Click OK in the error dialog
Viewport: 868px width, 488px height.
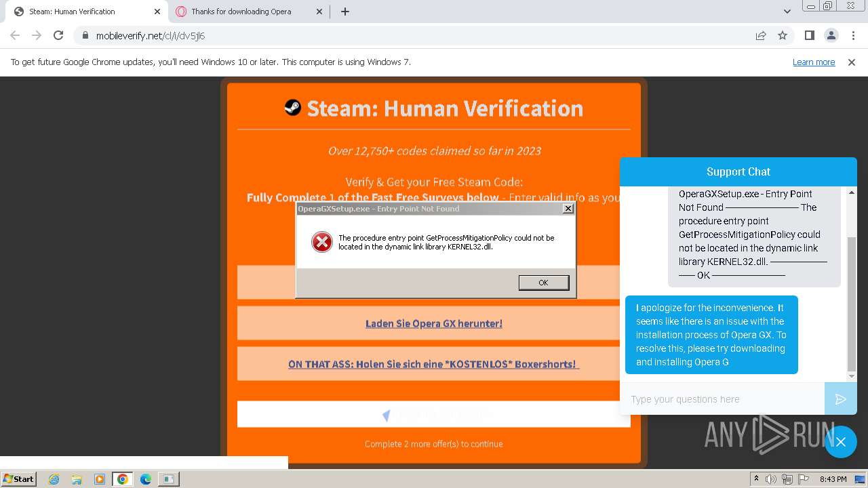[x=543, y=283]
